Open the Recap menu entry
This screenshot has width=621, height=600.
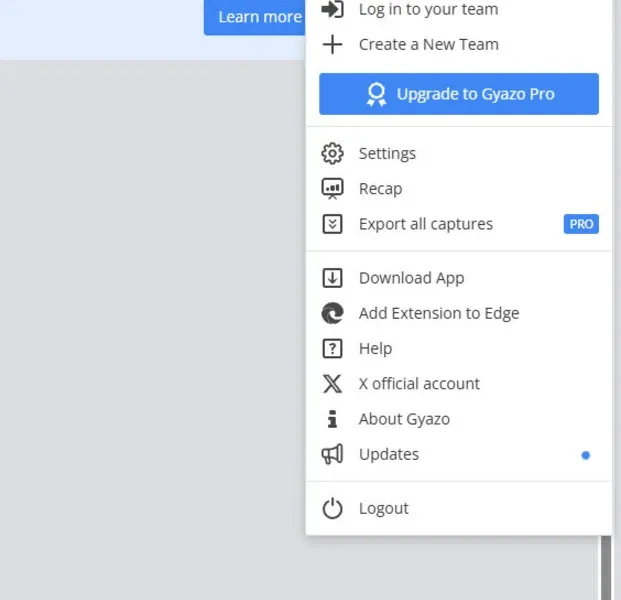[459, 189]
